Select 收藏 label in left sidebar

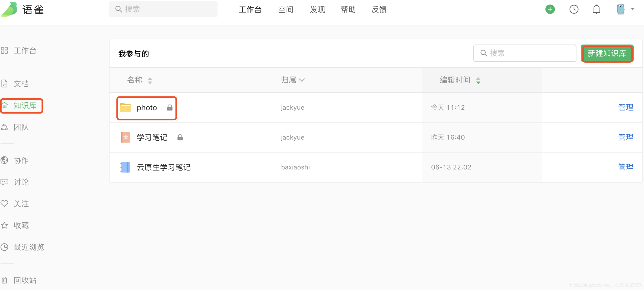click(21, 225)
